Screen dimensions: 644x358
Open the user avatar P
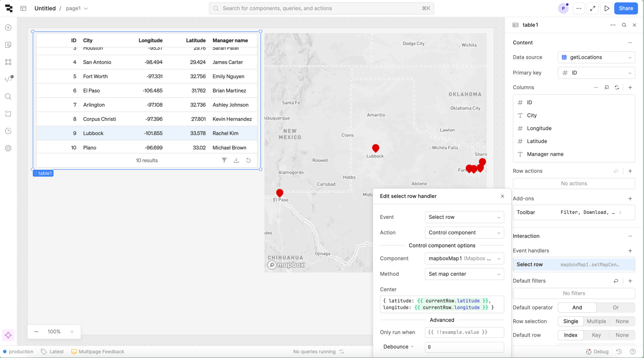[x=563, y=8]
